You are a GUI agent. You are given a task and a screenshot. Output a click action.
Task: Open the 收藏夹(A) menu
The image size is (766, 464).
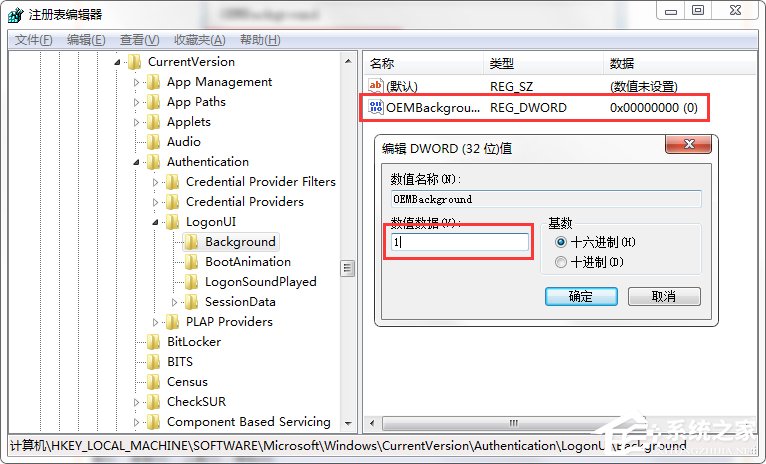click(x=200, y=40)
